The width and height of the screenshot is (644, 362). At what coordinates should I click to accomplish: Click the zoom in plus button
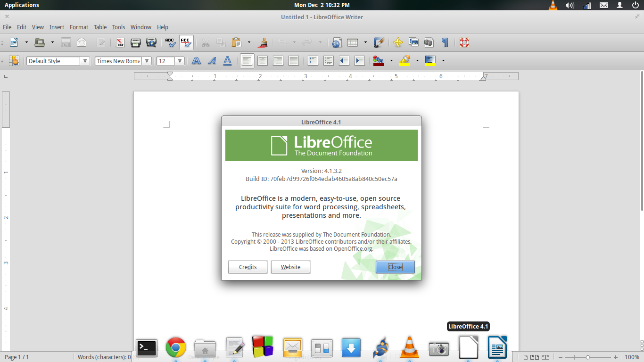[x=616, y=357]
